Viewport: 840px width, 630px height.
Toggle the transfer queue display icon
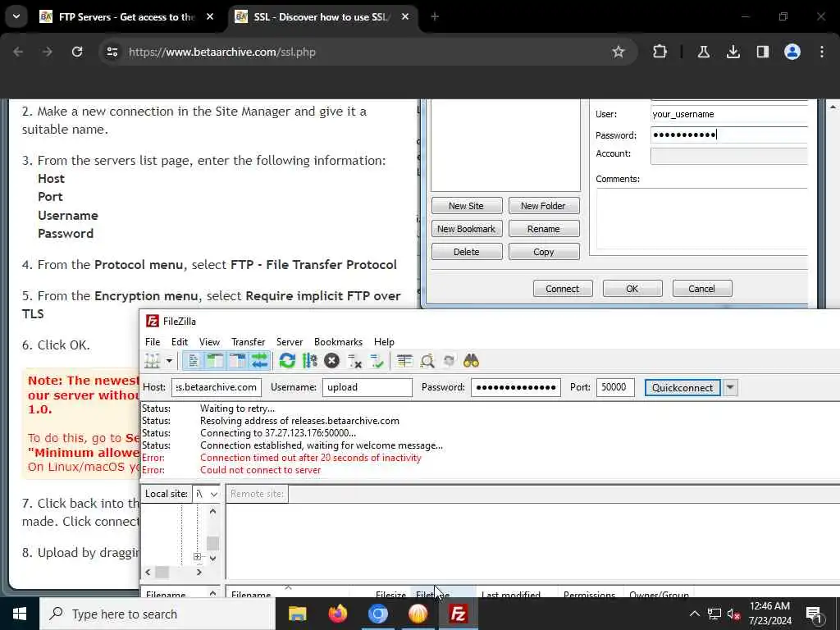pos(259,361)
